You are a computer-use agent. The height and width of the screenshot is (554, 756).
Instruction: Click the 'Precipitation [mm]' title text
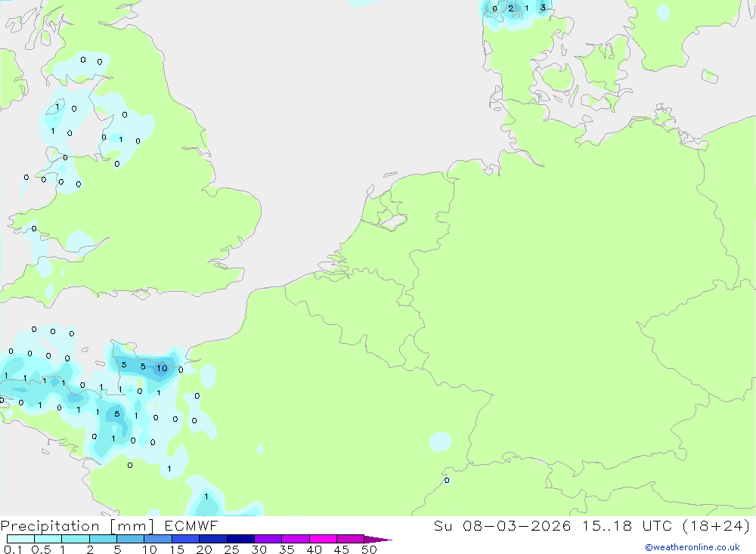77,526
